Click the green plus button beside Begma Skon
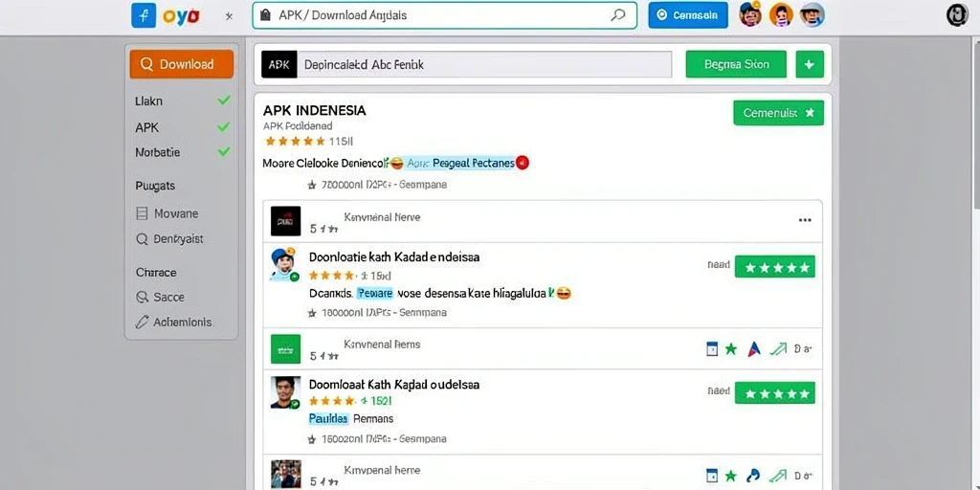980x490 pixels. [810, 64]
